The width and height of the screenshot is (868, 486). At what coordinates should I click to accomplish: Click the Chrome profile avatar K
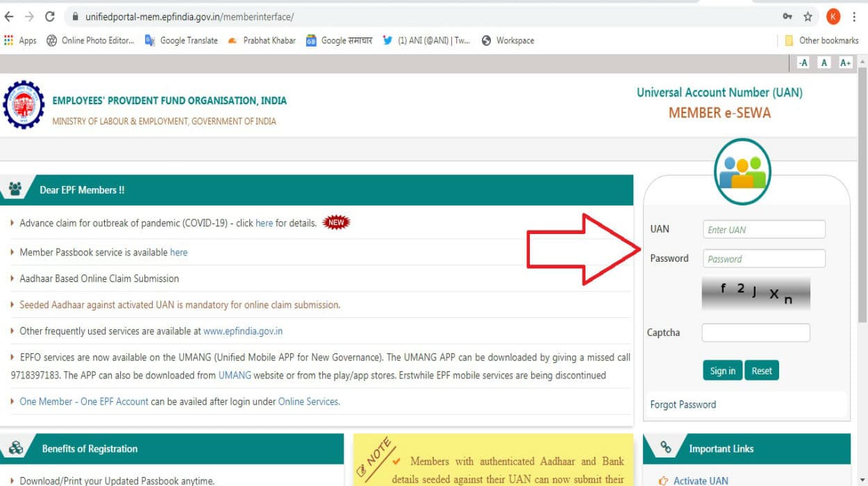pos(833,17)
